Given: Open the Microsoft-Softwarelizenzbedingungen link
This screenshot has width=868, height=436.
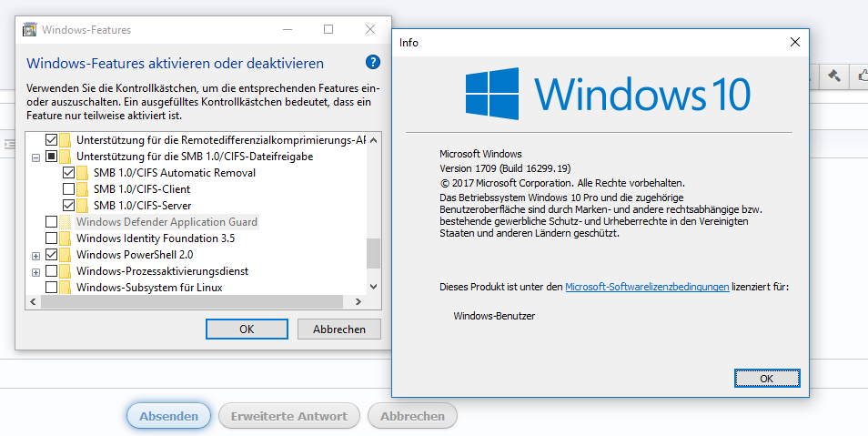Looking at the screenshot, I should (x=647, y=287).
